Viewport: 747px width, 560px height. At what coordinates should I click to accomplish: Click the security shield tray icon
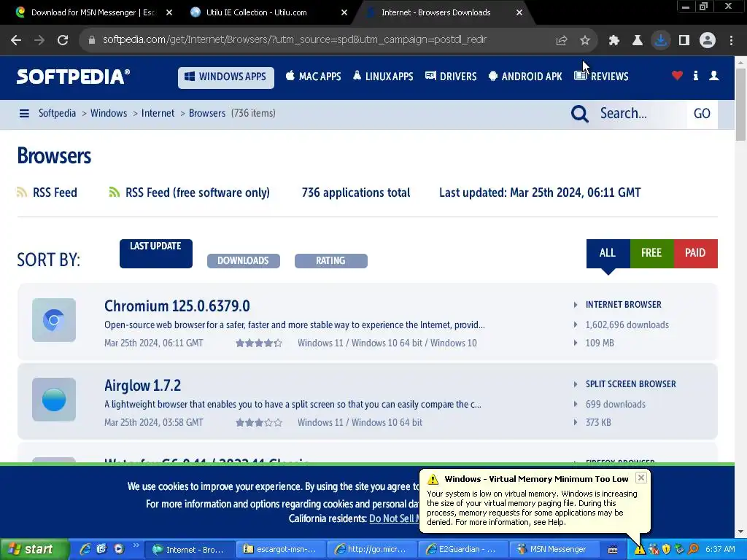click(667, 550)
